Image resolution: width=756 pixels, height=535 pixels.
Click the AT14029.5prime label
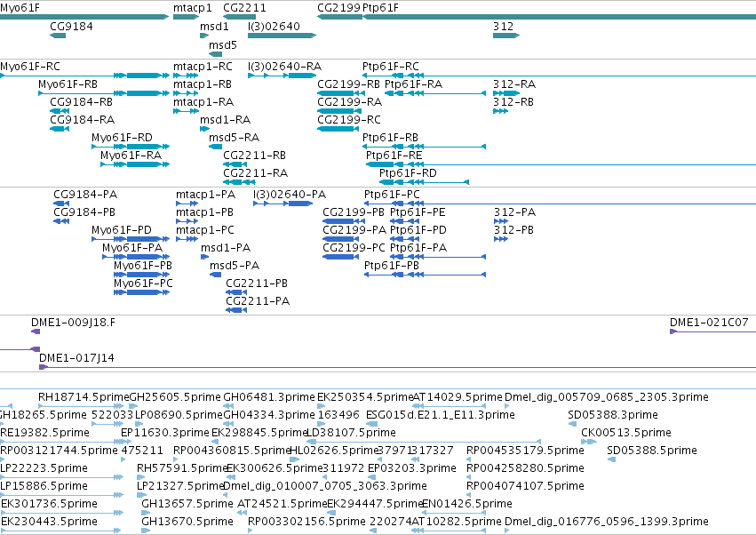tap(458, 397)
